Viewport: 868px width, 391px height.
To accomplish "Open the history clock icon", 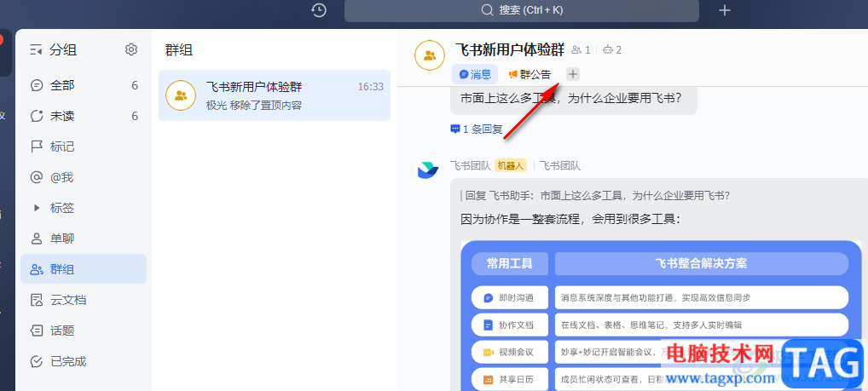I will [x=319, y=10].
